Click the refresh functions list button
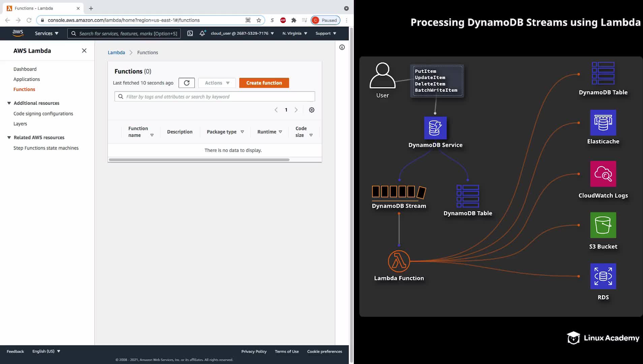 point(186,83)
